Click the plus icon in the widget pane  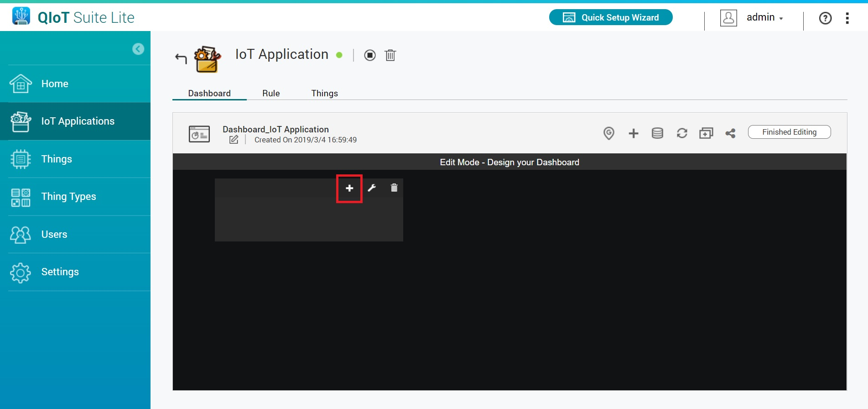(x=349, y=188)
